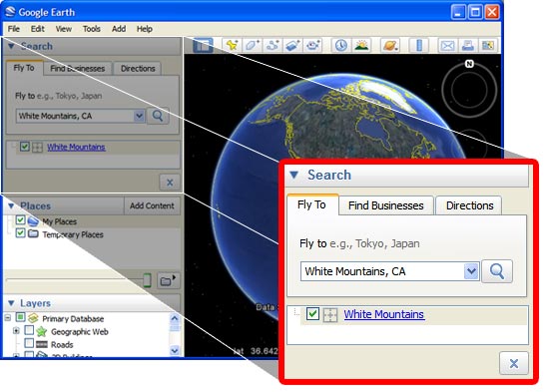Open the View menu
Image resolution: width=549 pixels, height=392 pixels.
tap(63, 29)
